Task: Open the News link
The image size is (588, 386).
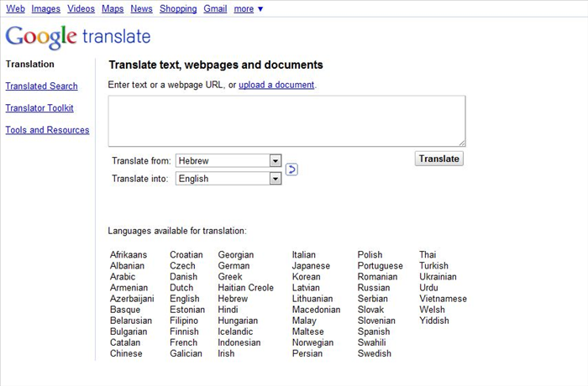Action: [141, 8]
